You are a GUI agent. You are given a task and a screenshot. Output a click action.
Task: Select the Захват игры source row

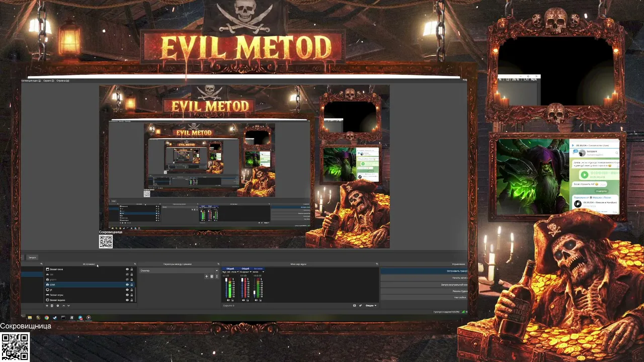click(90, 295)
